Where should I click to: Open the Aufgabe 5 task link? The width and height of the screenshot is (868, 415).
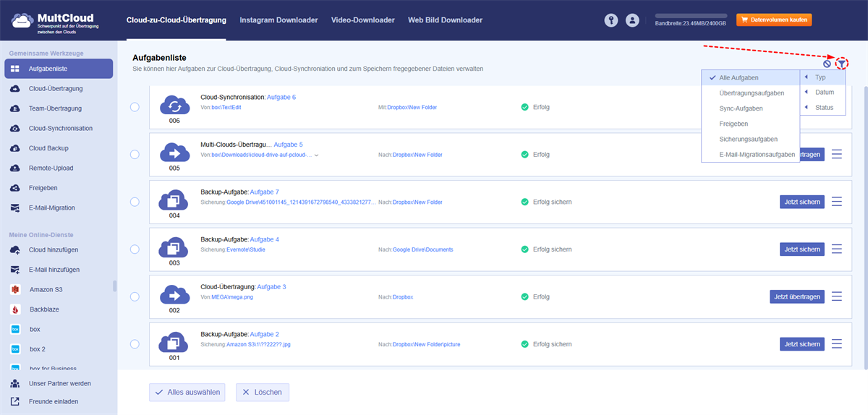click(x=288, y=145)
